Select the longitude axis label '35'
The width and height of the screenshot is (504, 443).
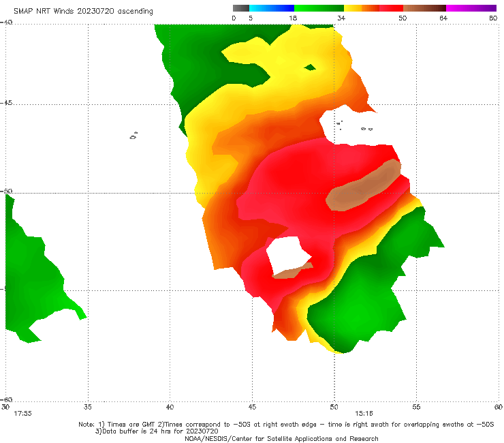87,408
